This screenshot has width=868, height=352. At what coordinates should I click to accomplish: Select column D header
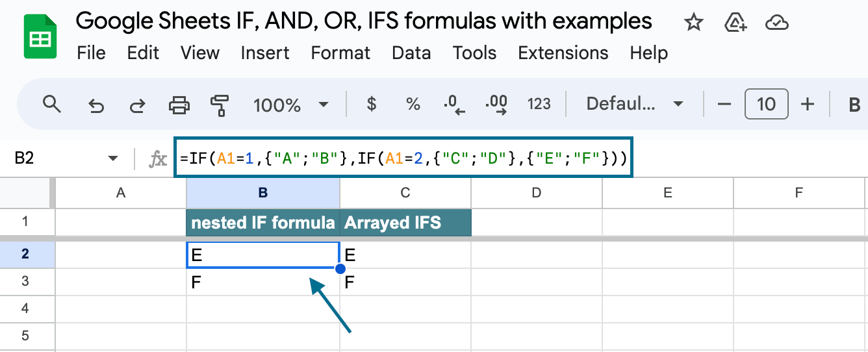click(537, 192)
